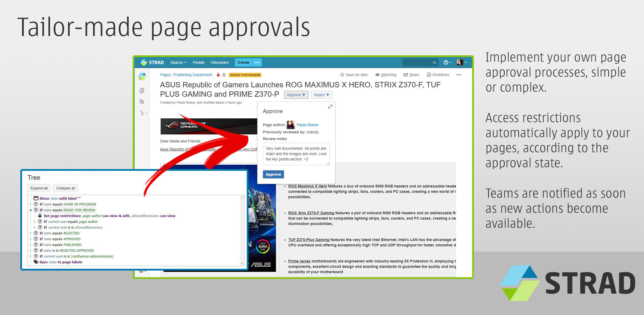The width and height of the screenshot is (644, 315).
Task: Click the attachments paperclip icon
Action: point(224,75)
